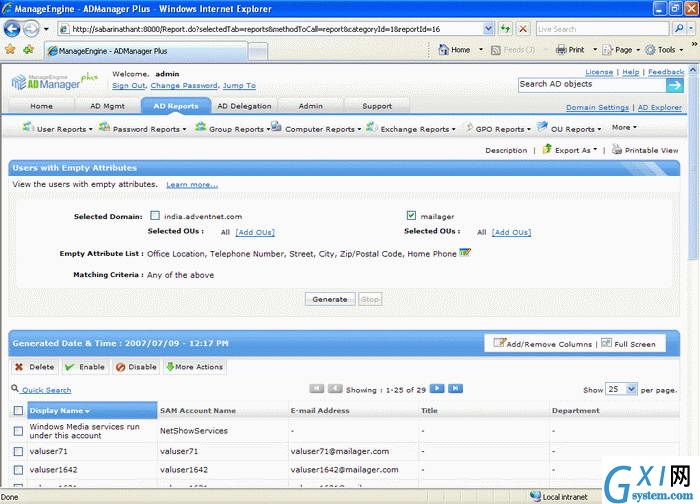Click the Delete red X button

[x=35, y=367]
